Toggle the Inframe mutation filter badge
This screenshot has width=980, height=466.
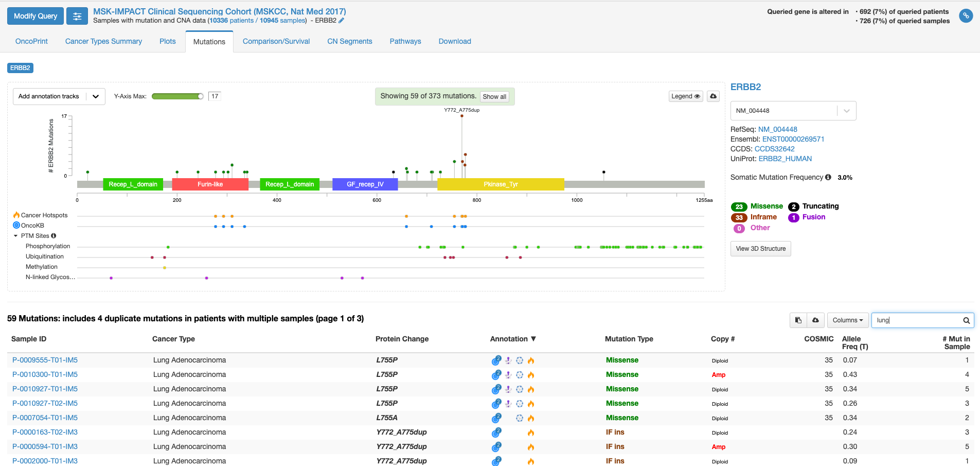pyautogui.click(x=739, y=217)
